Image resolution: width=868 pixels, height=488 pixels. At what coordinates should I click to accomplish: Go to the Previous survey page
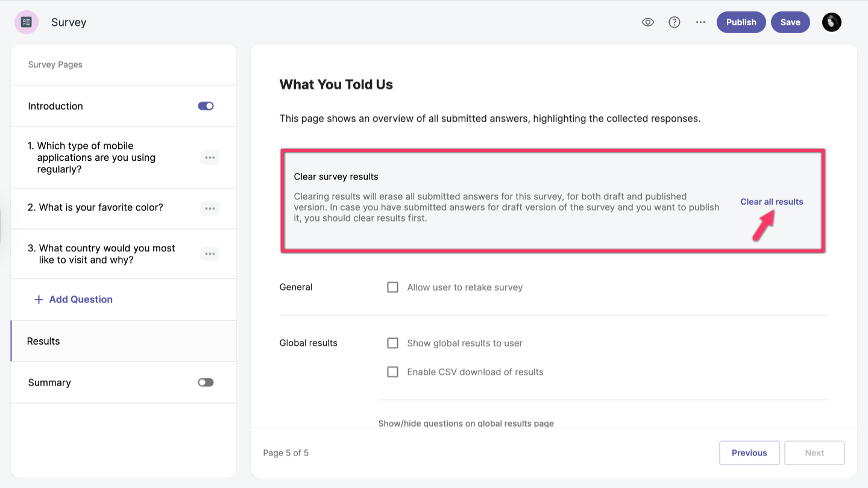pyautogui.click(x=749, y=453)
